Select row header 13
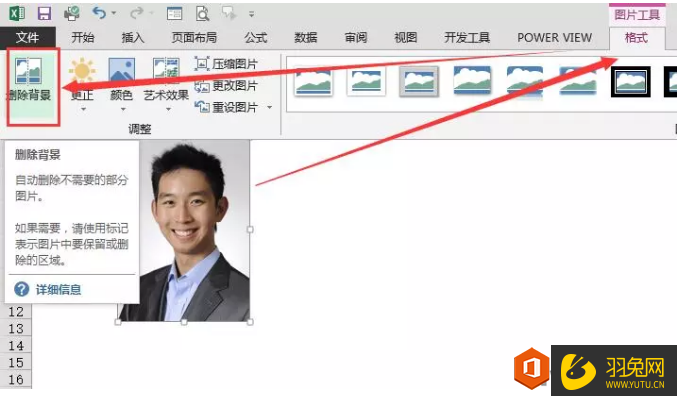 [16, 329]
